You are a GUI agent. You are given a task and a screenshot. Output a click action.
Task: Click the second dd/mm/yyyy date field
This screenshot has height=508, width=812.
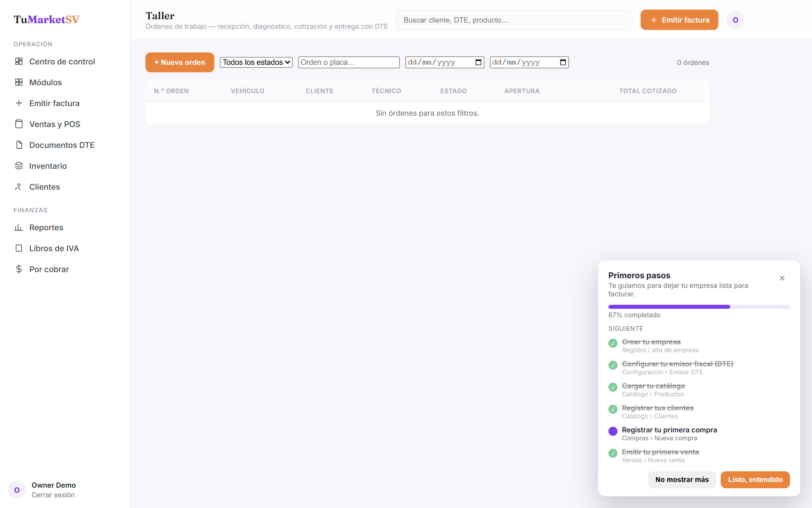(x=529, y=62)
